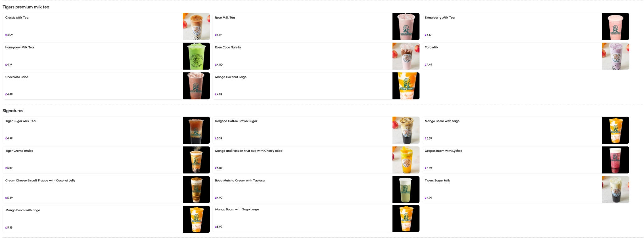The height and width of the screenshot is (238, 644).
Task: Select Mango and Passion Fruit Mix with Cherry Boba
Action: [316, 160]
